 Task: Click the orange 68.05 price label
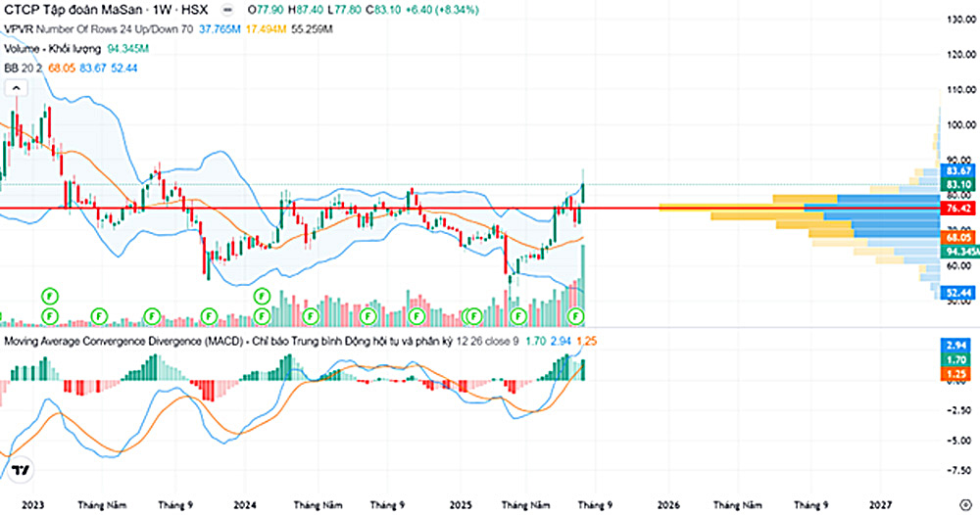pos(958,238)
